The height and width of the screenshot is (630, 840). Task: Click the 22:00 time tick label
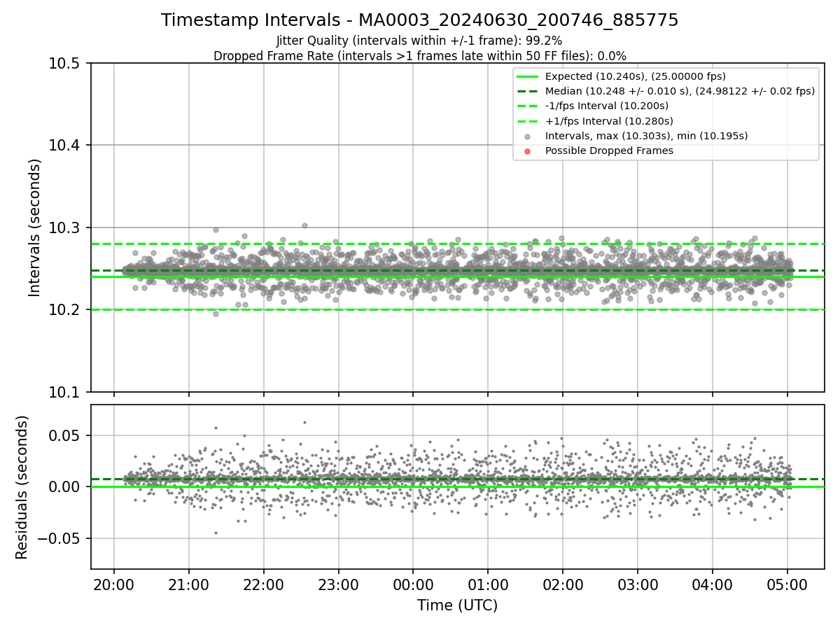pos(263,585)
